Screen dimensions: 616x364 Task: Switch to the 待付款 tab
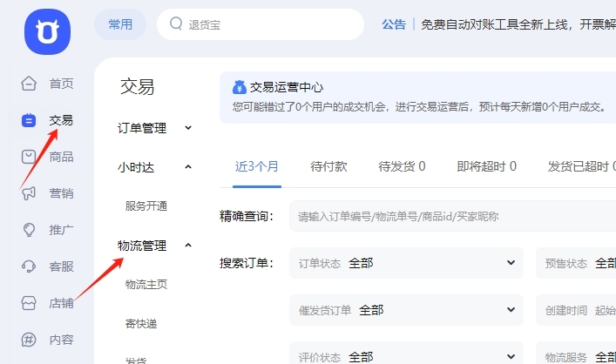pos(328,166)
